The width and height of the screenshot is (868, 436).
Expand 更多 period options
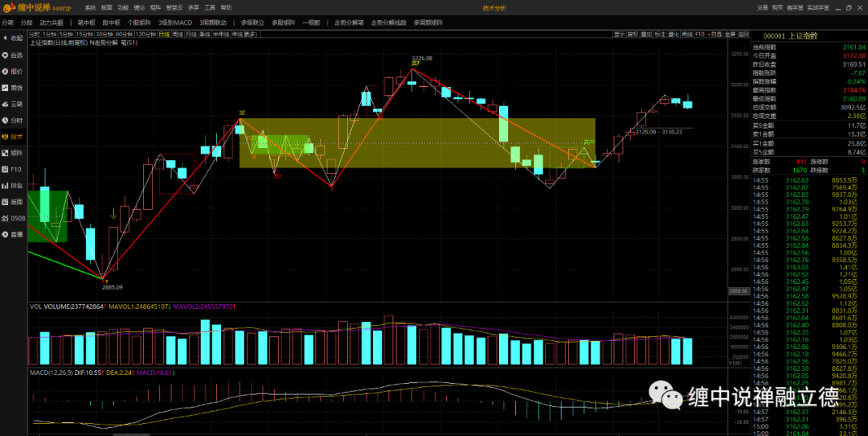(252, 35)
